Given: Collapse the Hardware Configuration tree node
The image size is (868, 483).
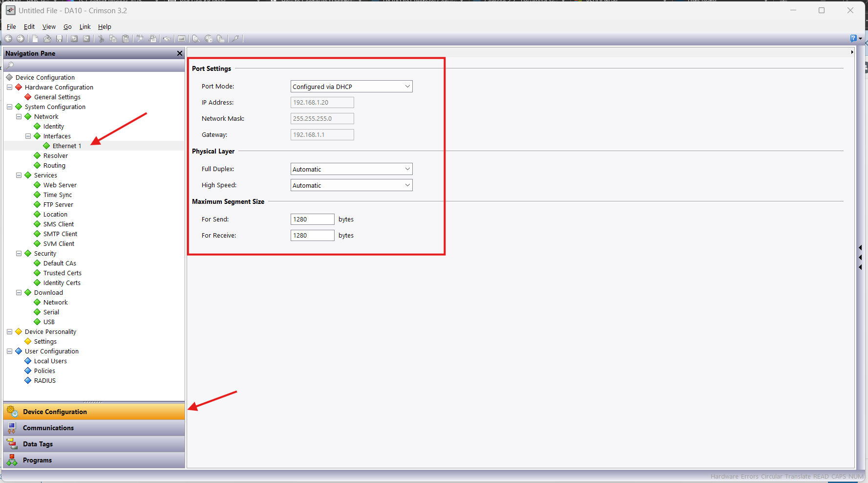Looking at the screenshot, I should (x=9, y=87).
